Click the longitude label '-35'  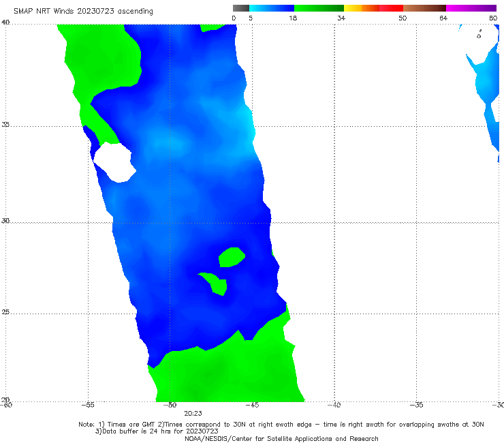417,405
